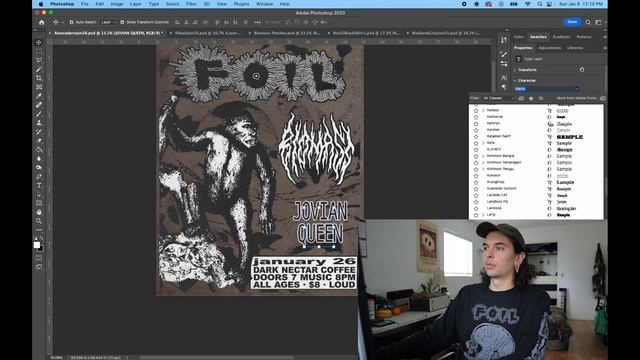Open the workspace switcher icon
Image resolution: width=640 pixels, height=360 pixels.
tap(598, 22)
